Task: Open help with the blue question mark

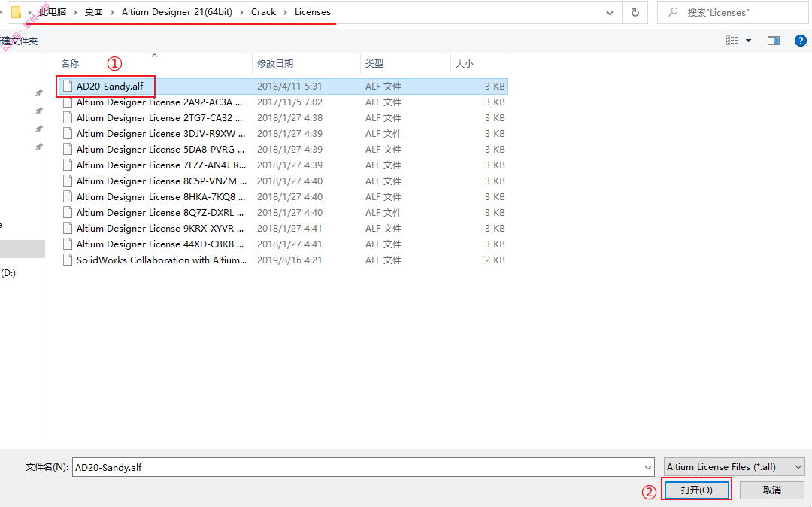Action: (800, 41)
